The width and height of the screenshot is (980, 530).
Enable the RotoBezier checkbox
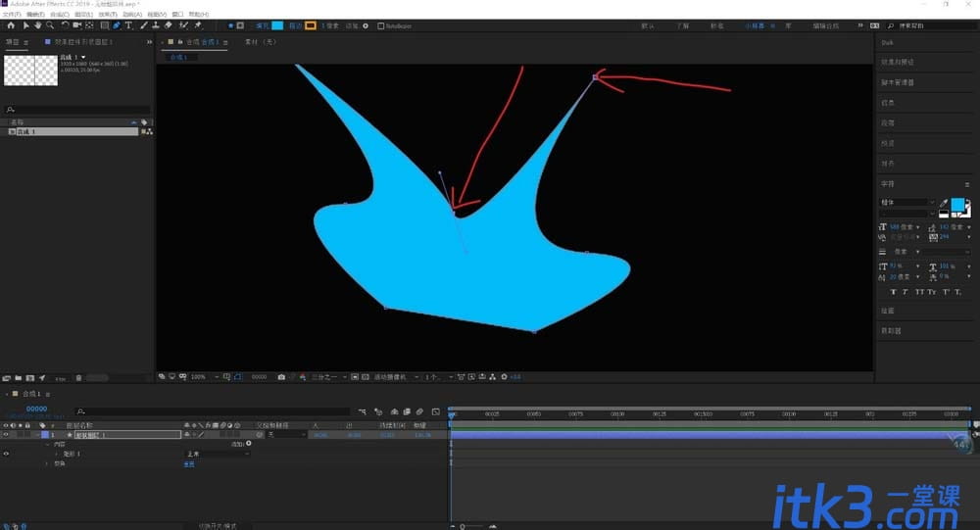tap(380, 26)
